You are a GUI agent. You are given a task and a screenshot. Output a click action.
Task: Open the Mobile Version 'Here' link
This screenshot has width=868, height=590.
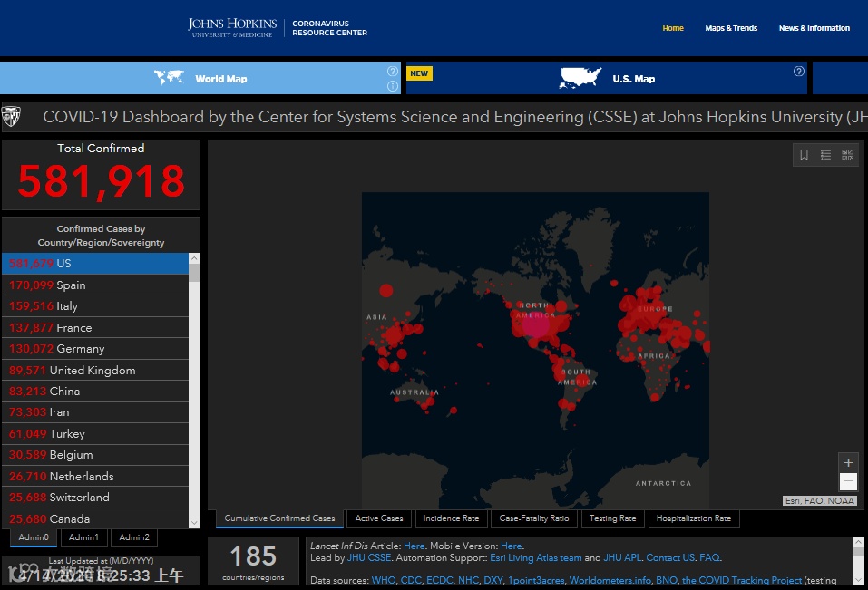click(x=511, y=546)
